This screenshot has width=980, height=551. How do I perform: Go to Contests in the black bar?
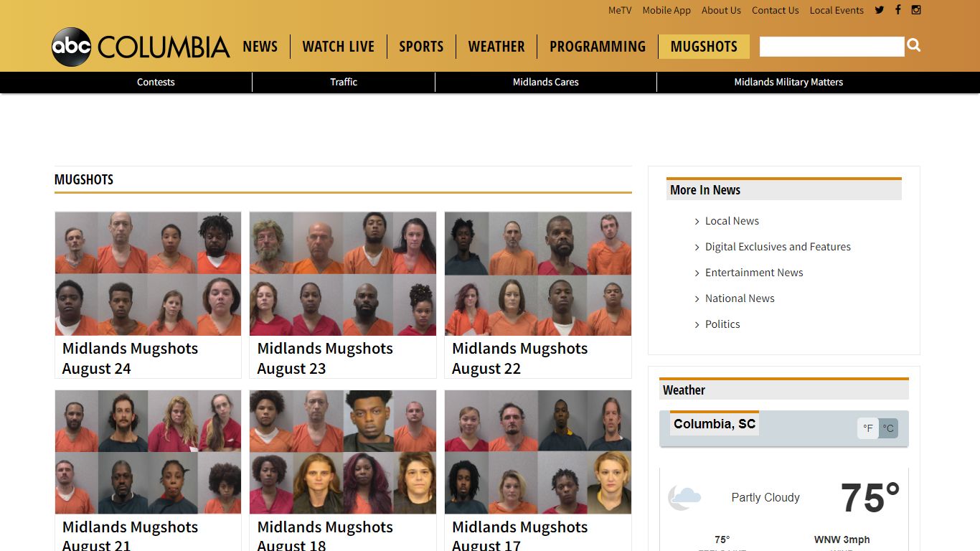[x=156, y=82]
